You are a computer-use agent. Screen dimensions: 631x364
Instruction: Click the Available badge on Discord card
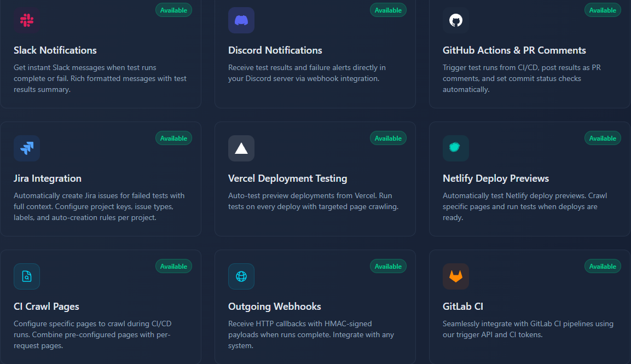pyautogui.click(x=388, y=10)
